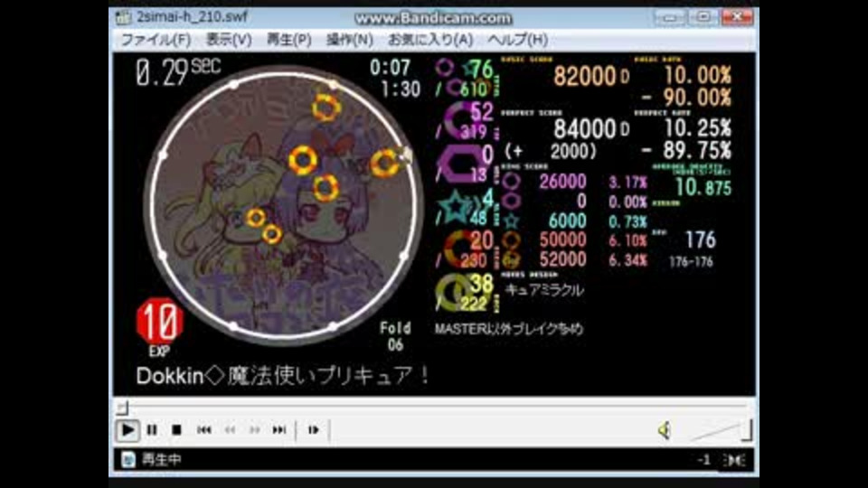
Task: Jump to the previous track
Action: [203, 430]
